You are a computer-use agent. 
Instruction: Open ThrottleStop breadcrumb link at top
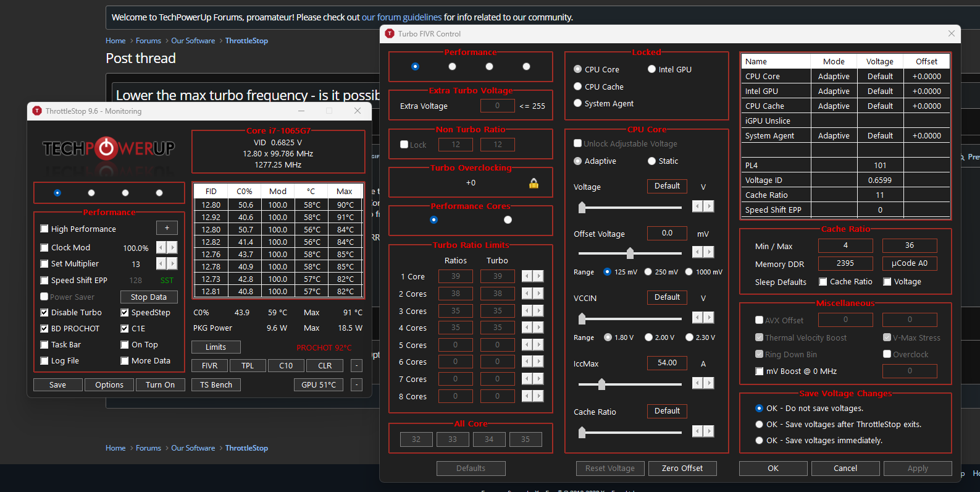pyautogui.click(x=246, y=41)
